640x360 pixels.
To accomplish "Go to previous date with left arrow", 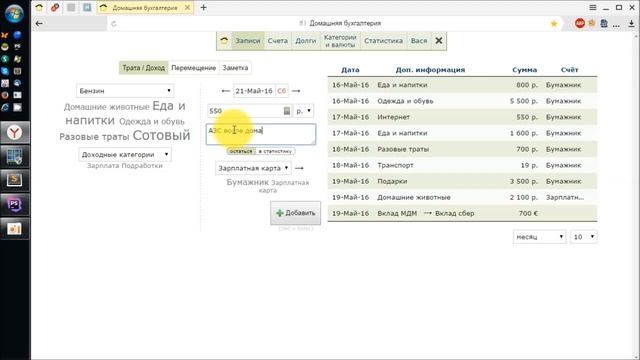I will 225,91.
